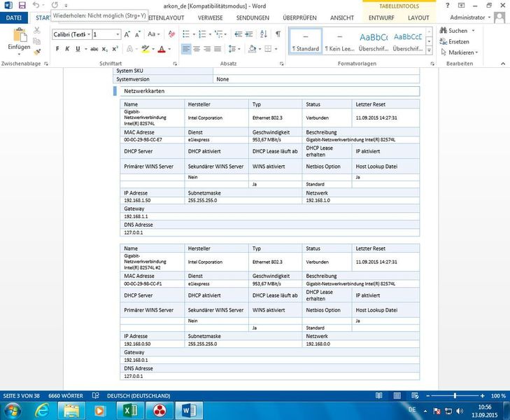This screenshot has height=420, width=510.
Task: Select center text alignment
Action: tap(197, 49)
